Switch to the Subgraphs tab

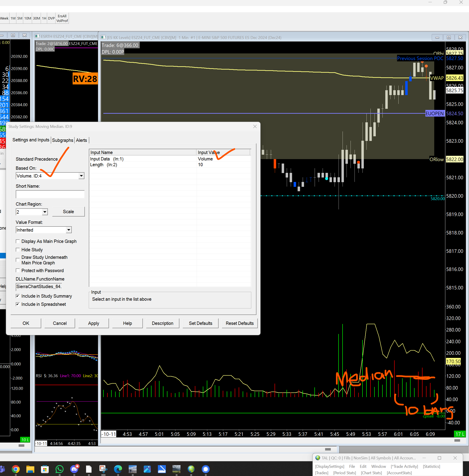pos(62,140)
